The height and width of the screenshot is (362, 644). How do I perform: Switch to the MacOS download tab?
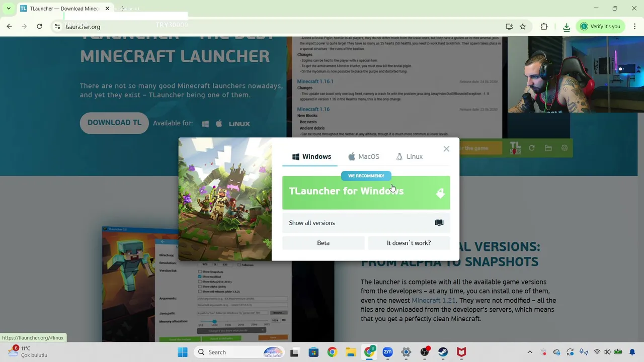pos(364,156)
